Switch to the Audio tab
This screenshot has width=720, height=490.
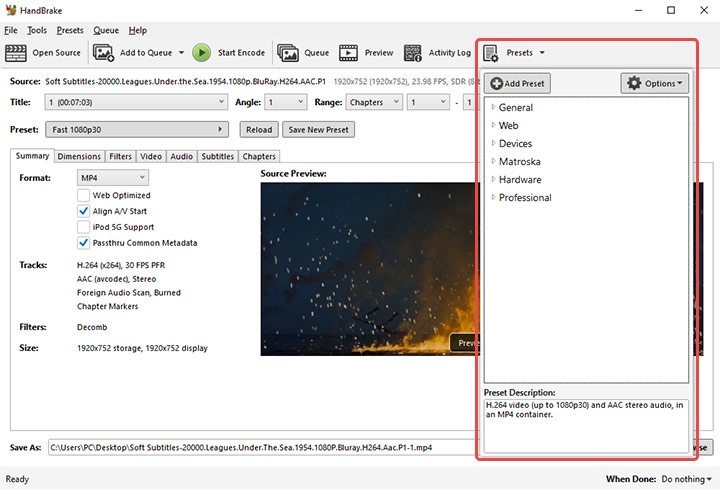click(x=181, y=157)
